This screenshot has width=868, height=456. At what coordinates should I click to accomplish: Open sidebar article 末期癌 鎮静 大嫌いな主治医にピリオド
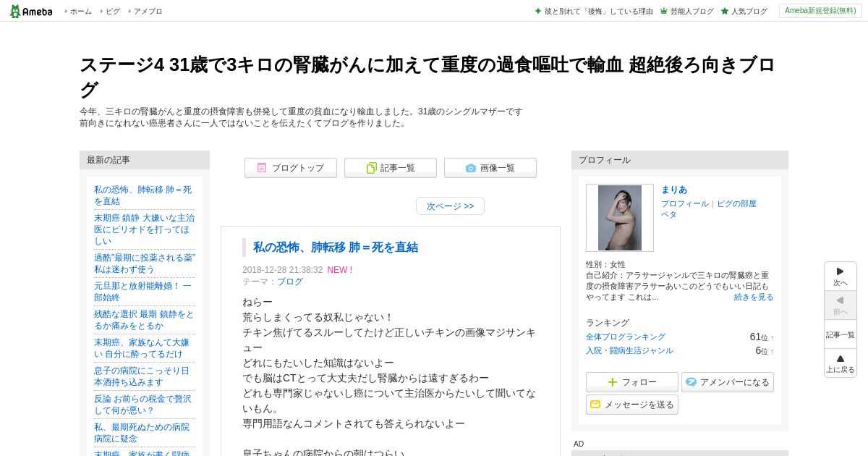point(144,229)
